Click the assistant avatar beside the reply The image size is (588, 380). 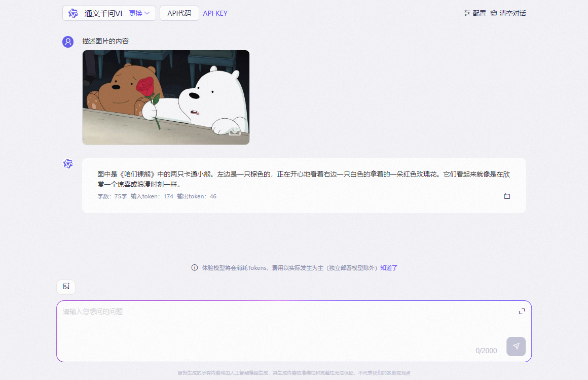[x=68, y=164]
